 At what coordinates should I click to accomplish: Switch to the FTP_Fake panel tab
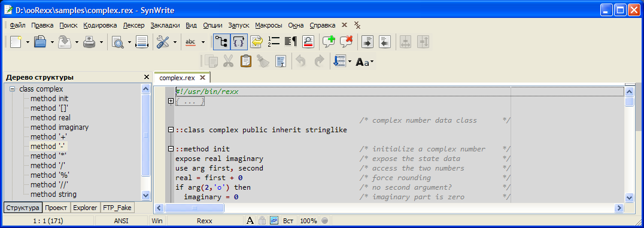117,208
